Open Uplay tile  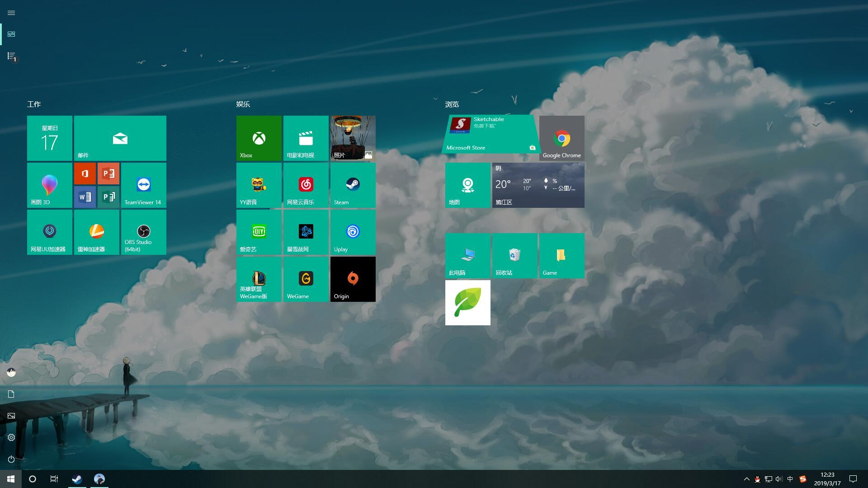[x=353, y=232]
